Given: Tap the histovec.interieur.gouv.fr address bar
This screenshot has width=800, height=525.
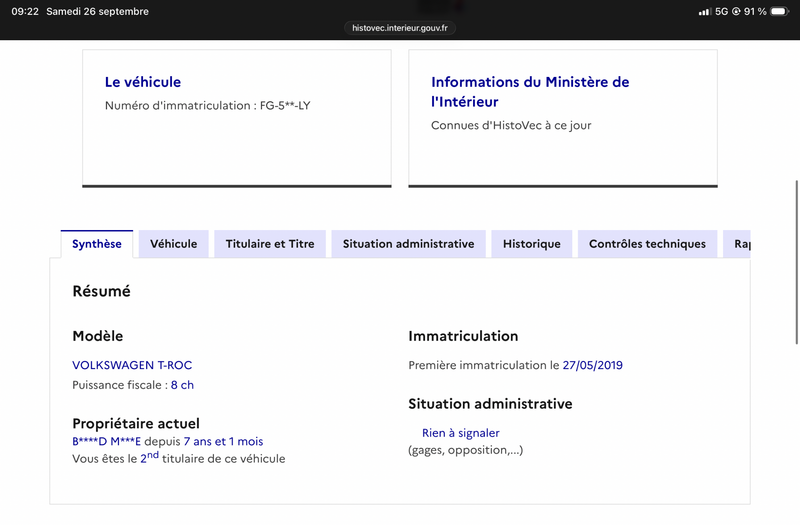Looking at the screenshot, I should pos(399,28).
